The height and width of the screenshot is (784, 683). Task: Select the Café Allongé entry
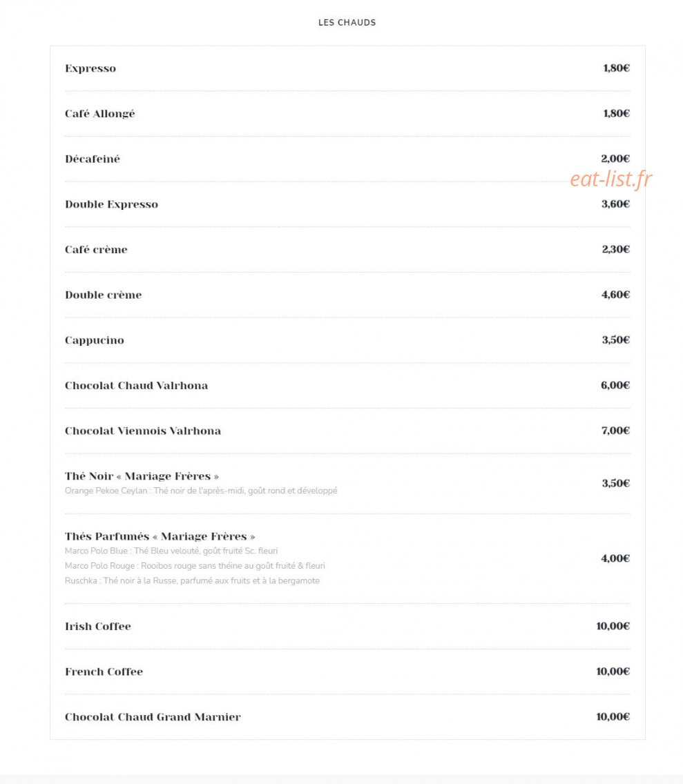click(x=99, y=113)
